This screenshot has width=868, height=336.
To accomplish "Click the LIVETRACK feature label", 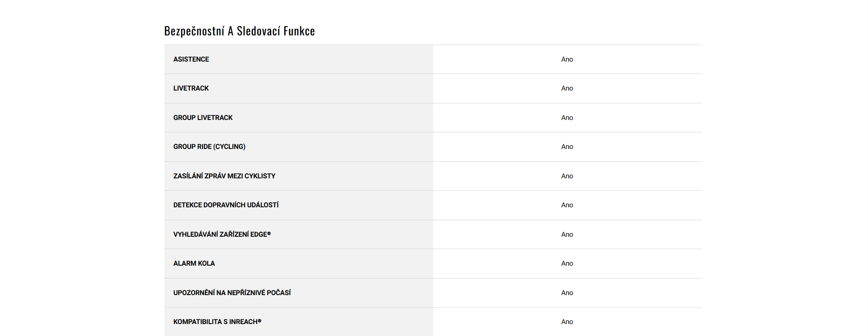I will tap(191, 88).
